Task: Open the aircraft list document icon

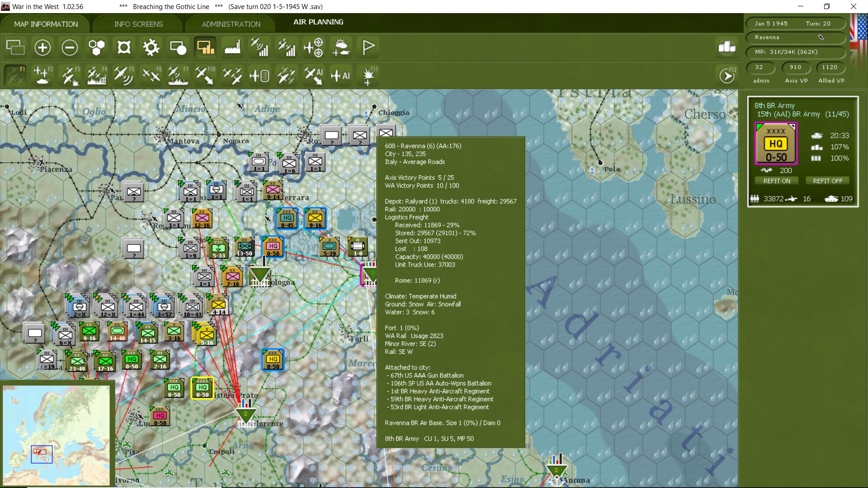Action: click(x=259, y=75)
